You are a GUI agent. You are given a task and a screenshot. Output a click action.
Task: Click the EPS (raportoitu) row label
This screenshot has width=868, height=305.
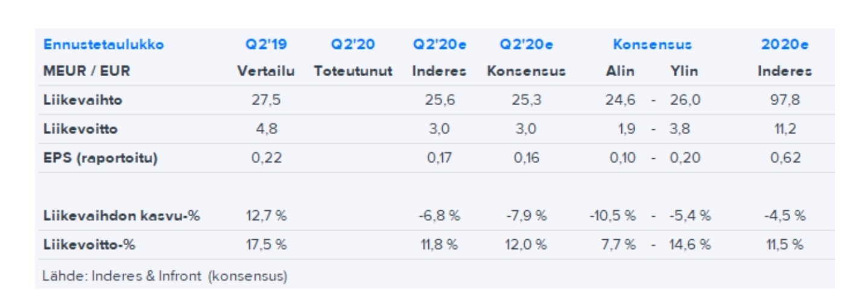click(x=100, y=158)
